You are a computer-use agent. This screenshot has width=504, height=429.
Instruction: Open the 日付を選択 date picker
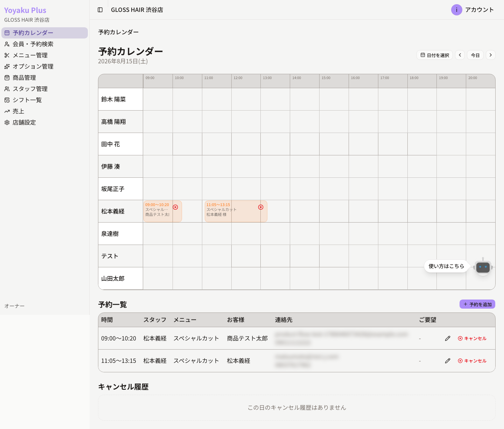pos(435,55)
